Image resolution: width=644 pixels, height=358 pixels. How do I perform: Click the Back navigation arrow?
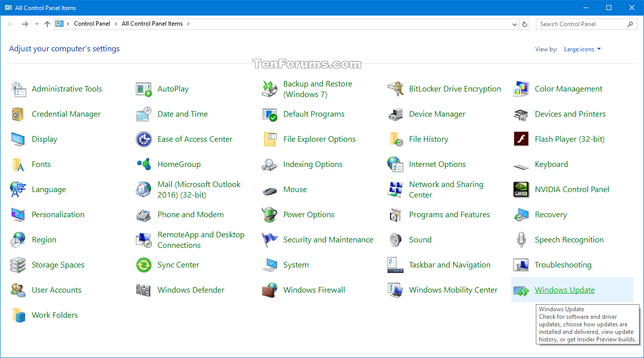tap(10, 24)
